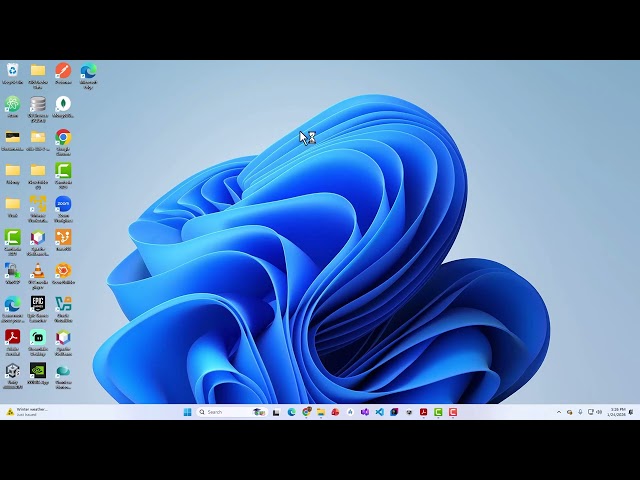Open the Epic Games Launcher desktop shortcut
Viewport: 640px width, 480px height.
(x=38, y=309)
